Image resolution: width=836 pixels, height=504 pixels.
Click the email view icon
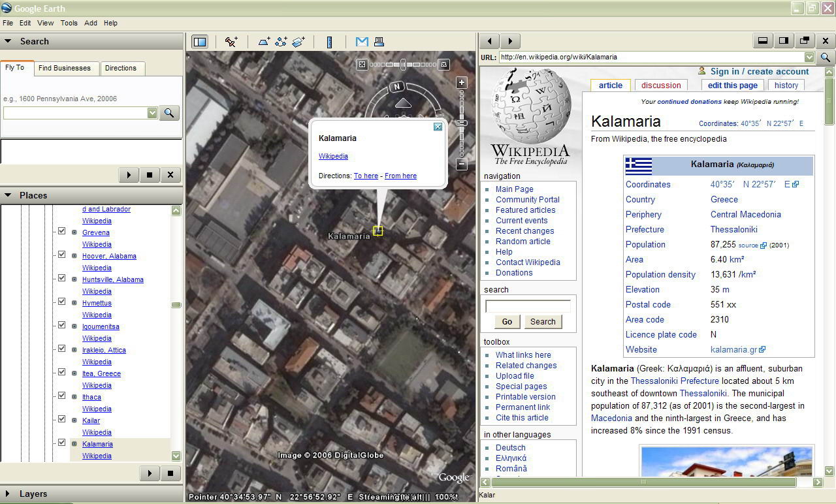361,42
